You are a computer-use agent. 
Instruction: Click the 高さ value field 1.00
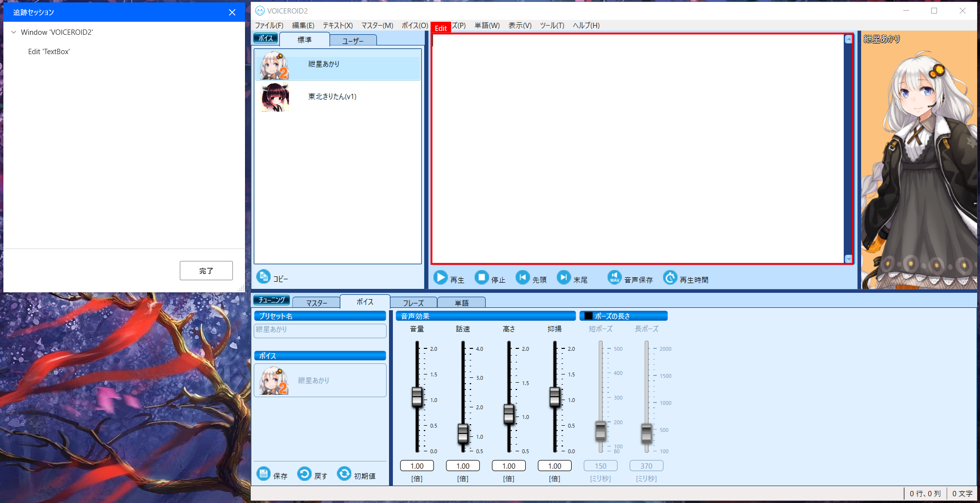509,466
